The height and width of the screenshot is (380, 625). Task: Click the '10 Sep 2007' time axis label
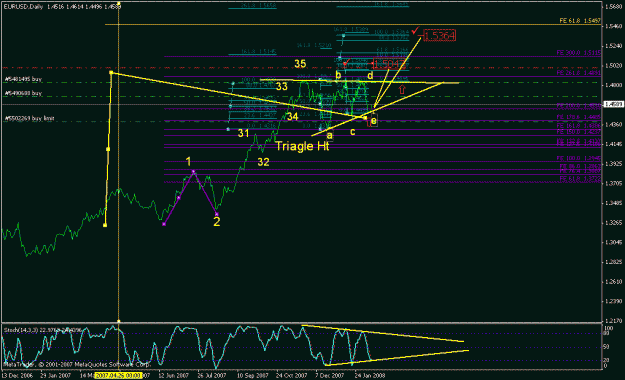(252, 376)
